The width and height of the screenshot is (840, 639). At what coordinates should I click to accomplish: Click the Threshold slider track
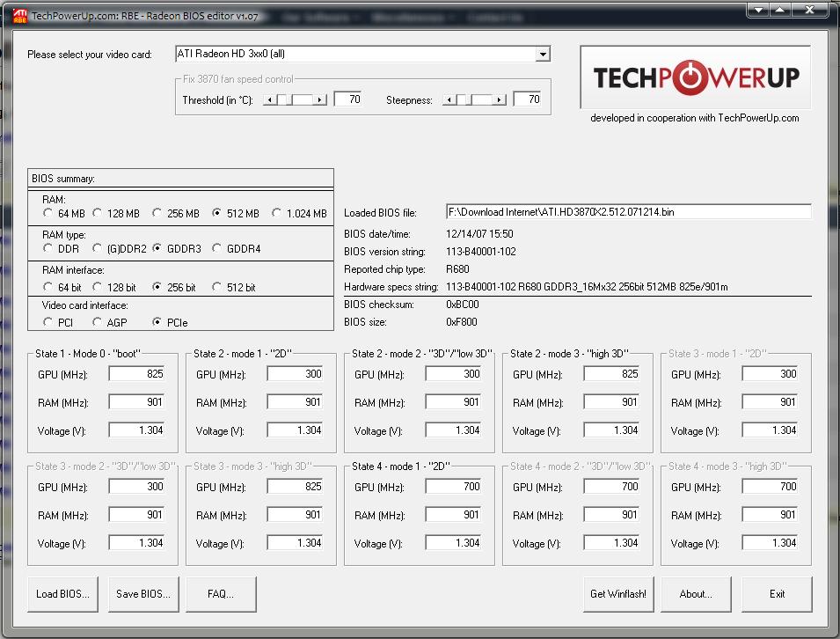[x=296, y=99]
